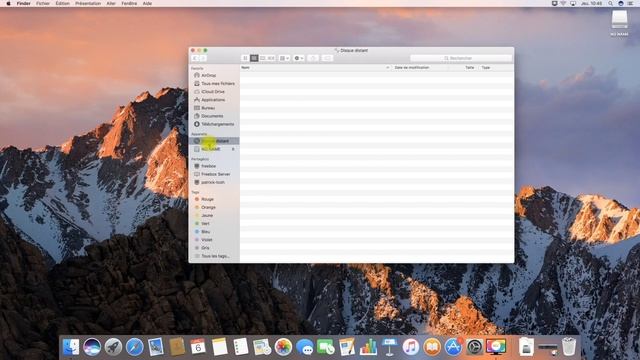
Task: Open the Présentation menu
Action: (x=88, y=3)
